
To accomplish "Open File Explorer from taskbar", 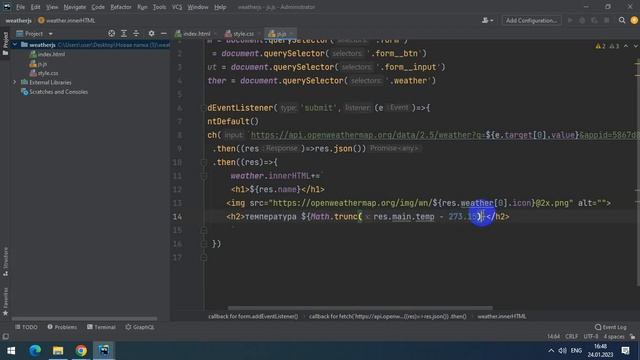I will click(58, 351).
